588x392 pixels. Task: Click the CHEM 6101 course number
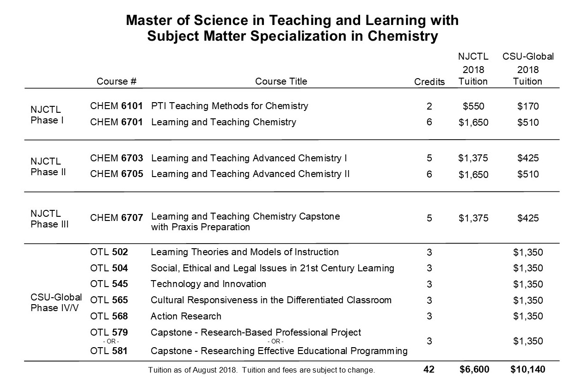click(116, 106)
